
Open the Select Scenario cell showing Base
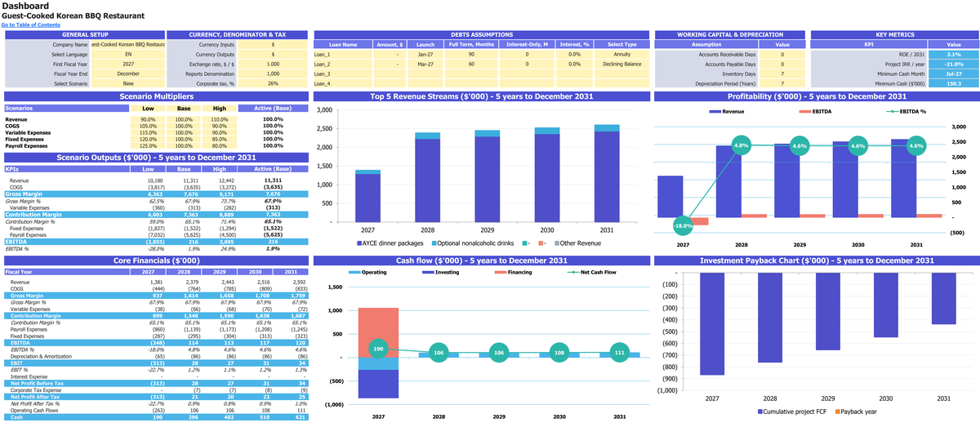tap(128, 83)
